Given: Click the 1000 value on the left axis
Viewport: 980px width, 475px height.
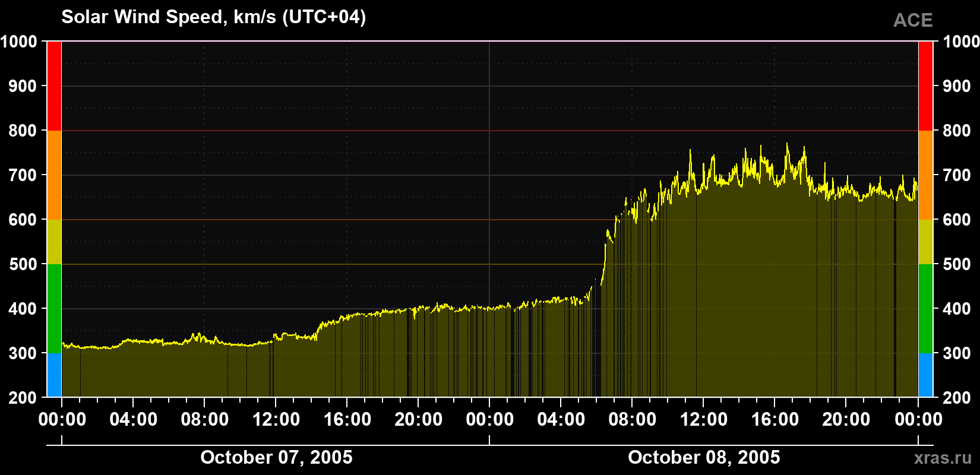Looking at the screenshot, I should point(19,42).
